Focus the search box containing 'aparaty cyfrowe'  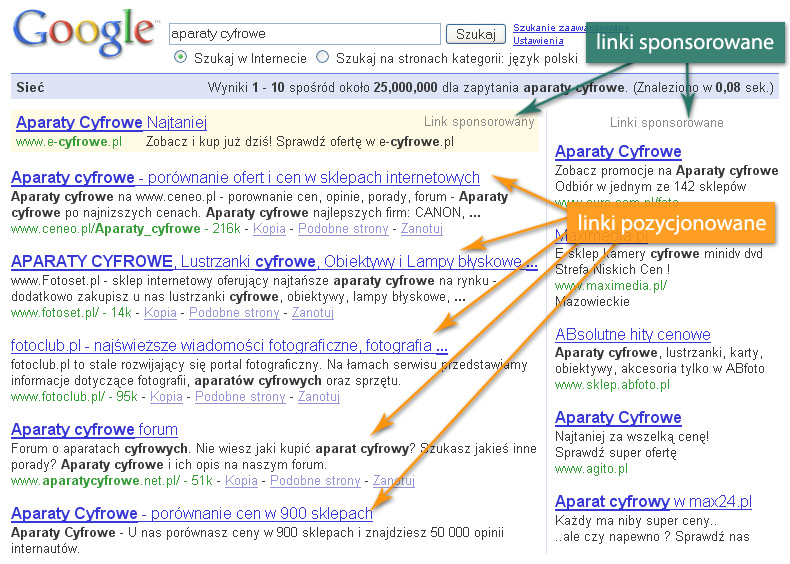pos(305,34)
